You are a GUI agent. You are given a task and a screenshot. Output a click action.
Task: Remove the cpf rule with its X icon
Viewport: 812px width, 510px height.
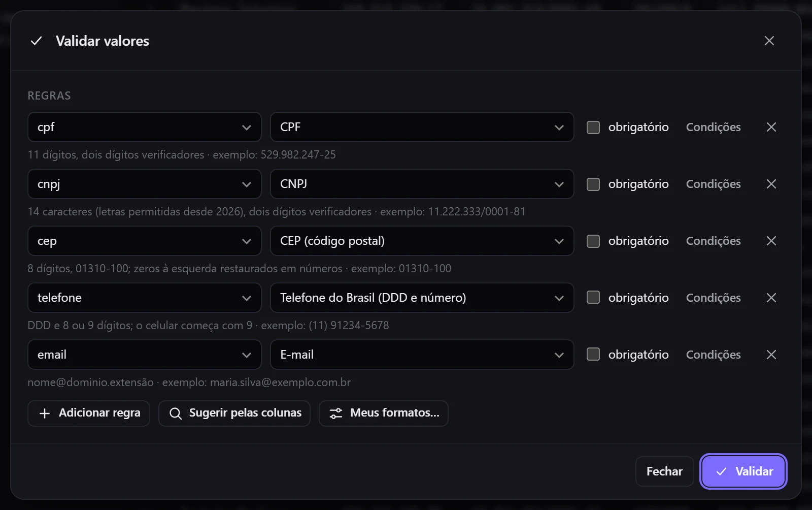pyautogui.click(x=771, y=127)
